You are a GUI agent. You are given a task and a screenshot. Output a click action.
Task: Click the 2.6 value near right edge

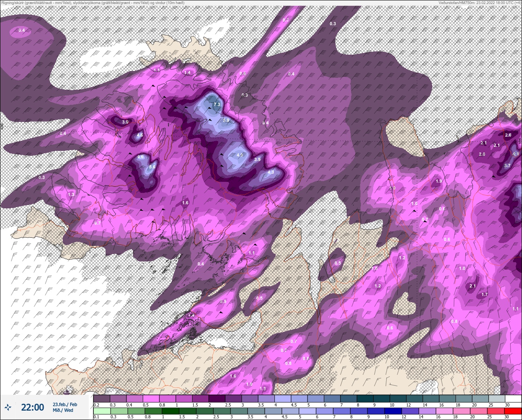point(508,135)
